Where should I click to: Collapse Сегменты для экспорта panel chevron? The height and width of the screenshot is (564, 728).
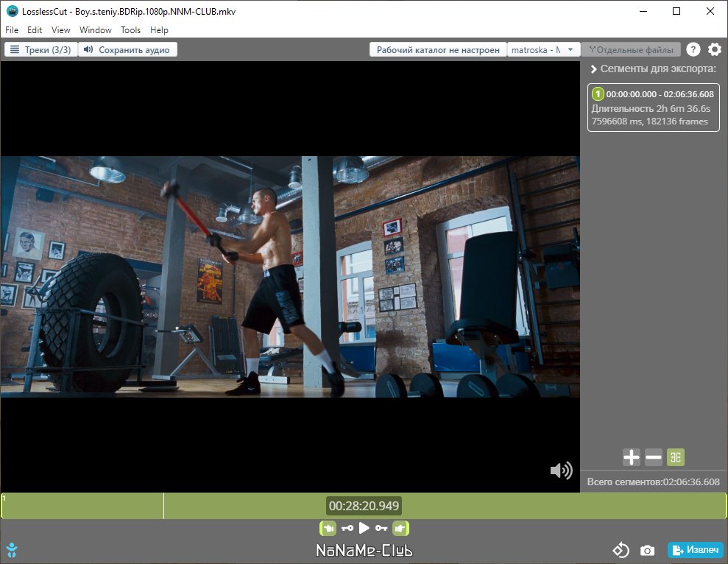(x=593, y=69)
